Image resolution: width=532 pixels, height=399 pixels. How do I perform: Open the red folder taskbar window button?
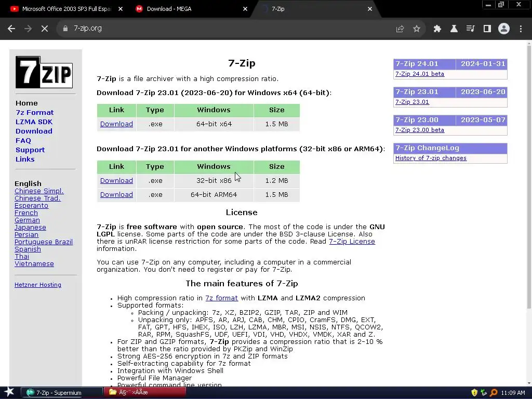pyautogui.click(x=144, y=393)
